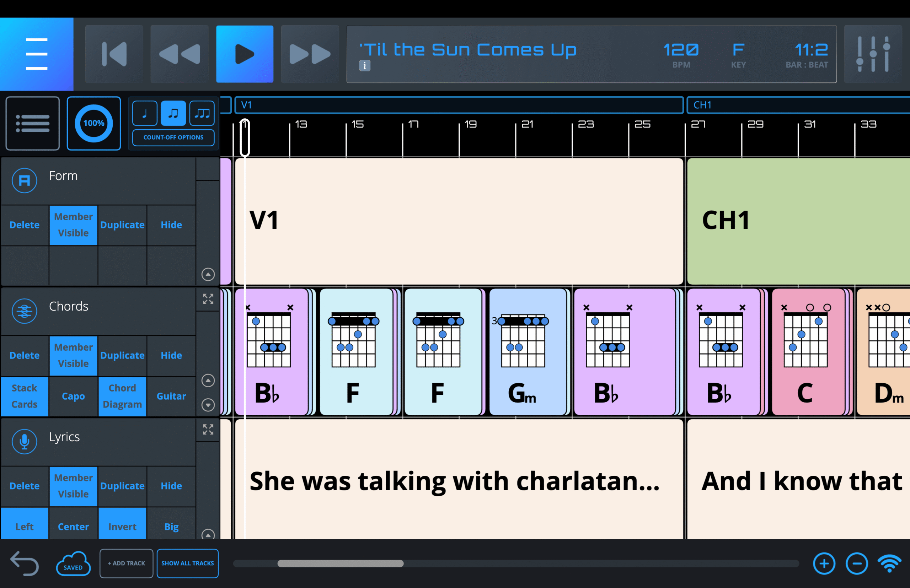
Task: Select the three-note count-off option
Action: click(202, 113)
